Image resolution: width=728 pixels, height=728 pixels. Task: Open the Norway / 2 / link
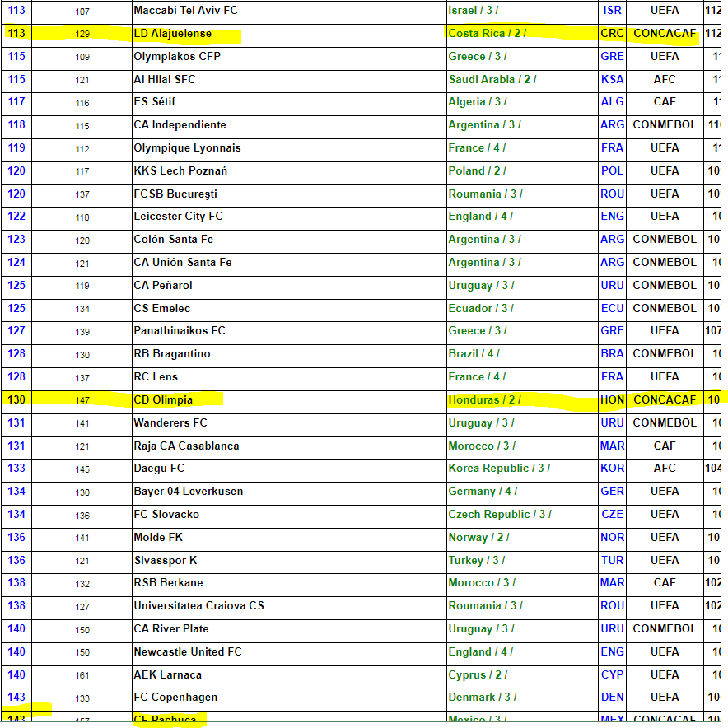pyautogui.click(x=478, y=538)
